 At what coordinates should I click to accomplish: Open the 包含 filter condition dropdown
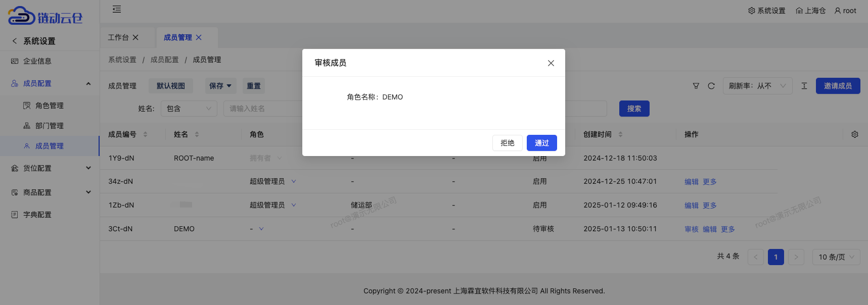coord(189,109)
